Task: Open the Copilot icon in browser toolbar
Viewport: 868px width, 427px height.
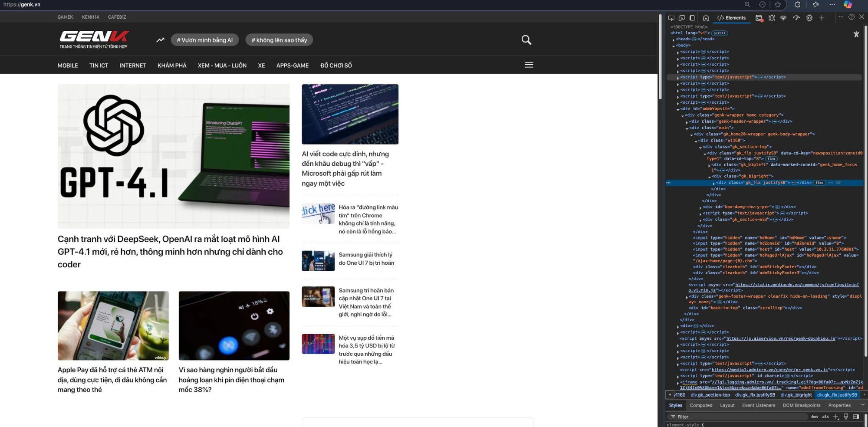Action: point(848,4)
